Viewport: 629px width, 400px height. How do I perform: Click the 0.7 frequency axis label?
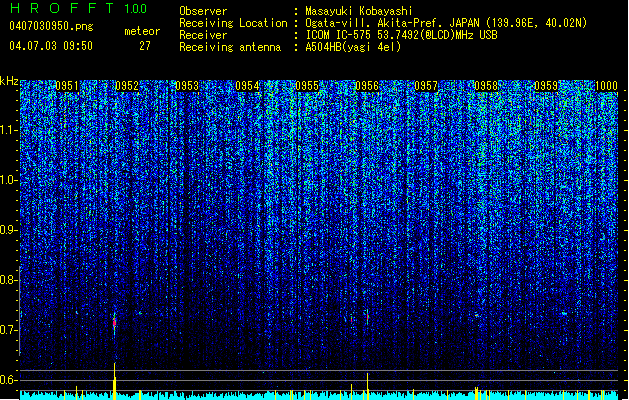(x=8, y=330)
